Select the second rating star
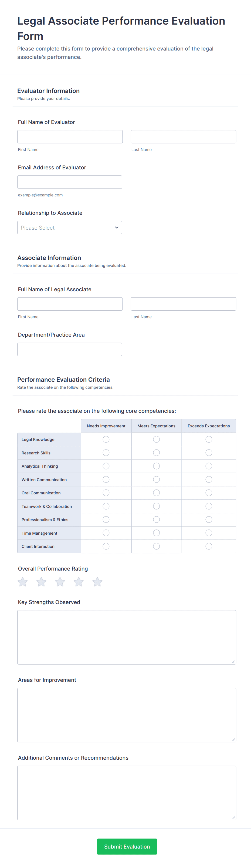The width and height of the screenshot is (251, 868). 41,582
